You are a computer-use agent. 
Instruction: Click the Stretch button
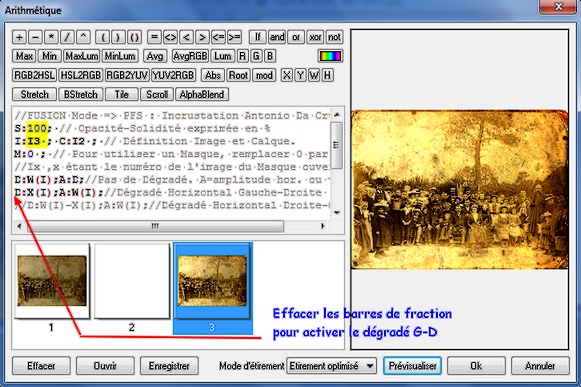[x=34, y=95]
